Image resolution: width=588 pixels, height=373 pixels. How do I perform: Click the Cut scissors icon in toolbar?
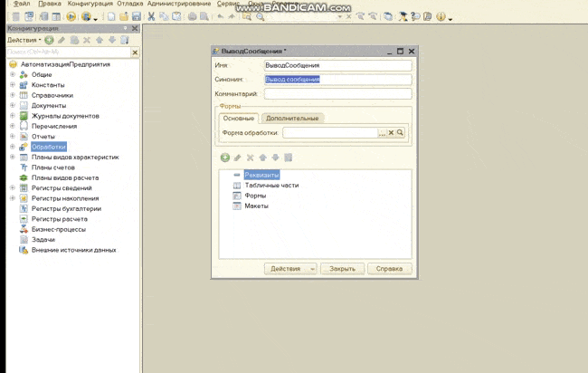click(151, 16)
